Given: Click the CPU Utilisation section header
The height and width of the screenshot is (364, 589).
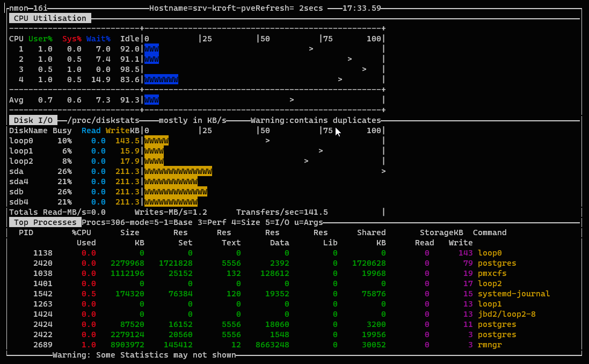Looking at the screenshot, I should click(x=50, y=18).
